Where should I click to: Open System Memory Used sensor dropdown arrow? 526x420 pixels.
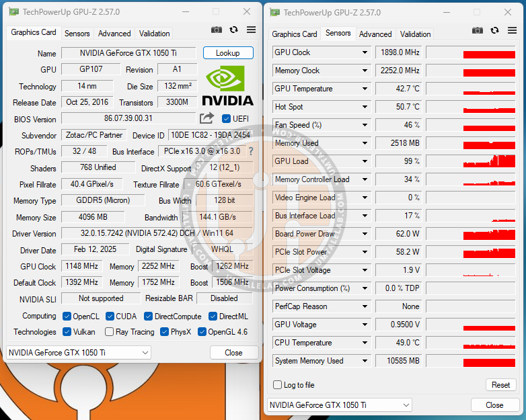click(x=365, y=361)
